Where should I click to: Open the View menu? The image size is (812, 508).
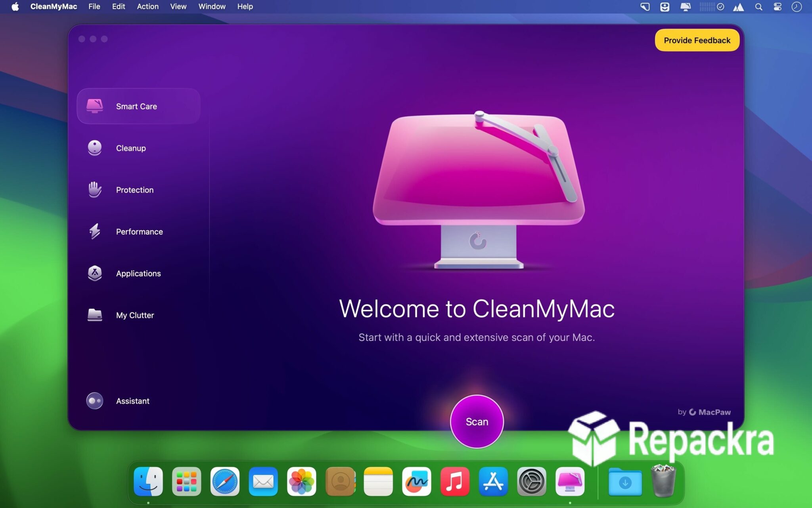click(178, 7)
